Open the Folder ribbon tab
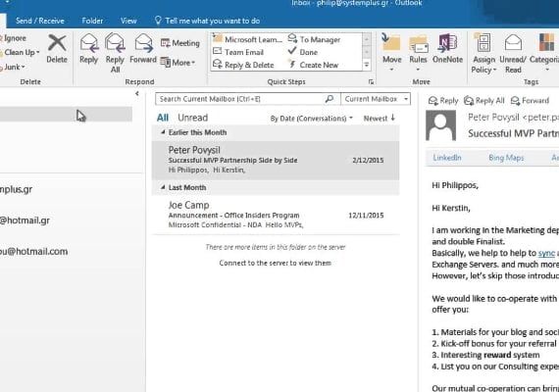The width and height of the screenshot is (559, 392). (x=92, y=21)
